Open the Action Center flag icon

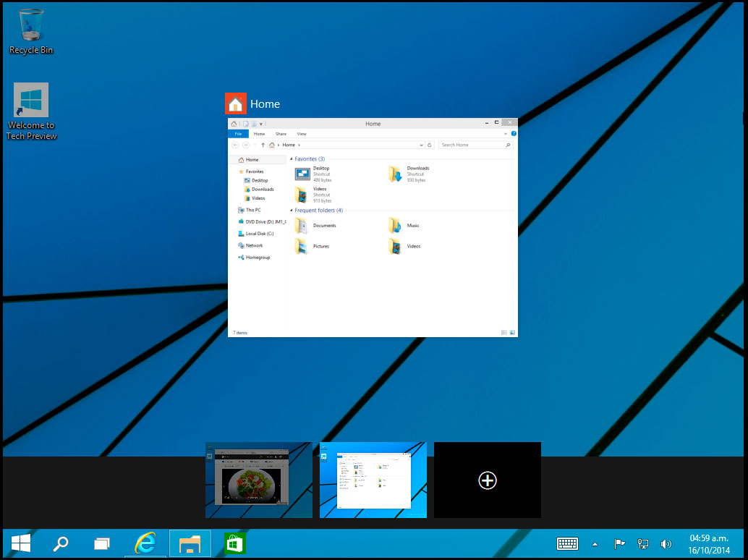tap(620, 544)
